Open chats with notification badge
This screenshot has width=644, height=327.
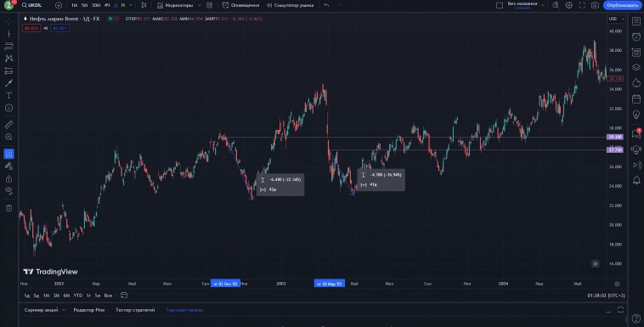[x=636, y=134]
